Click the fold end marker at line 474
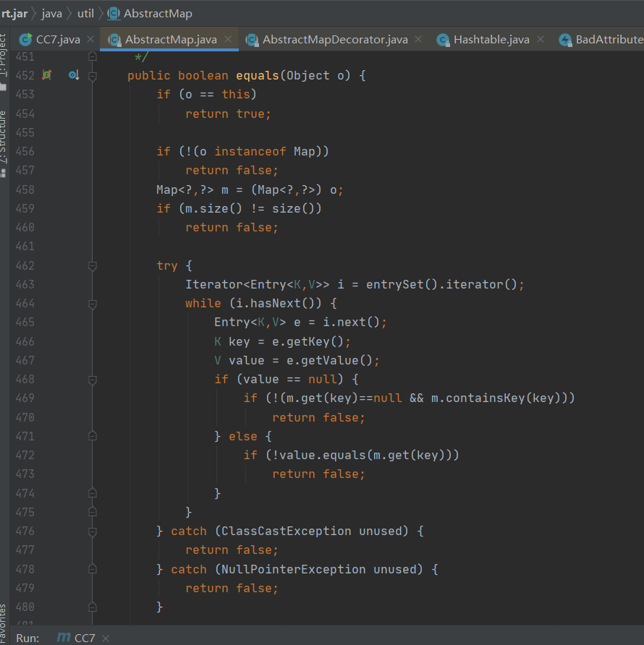Viewport: 644px width, 645px height. (x=93, y=492)
